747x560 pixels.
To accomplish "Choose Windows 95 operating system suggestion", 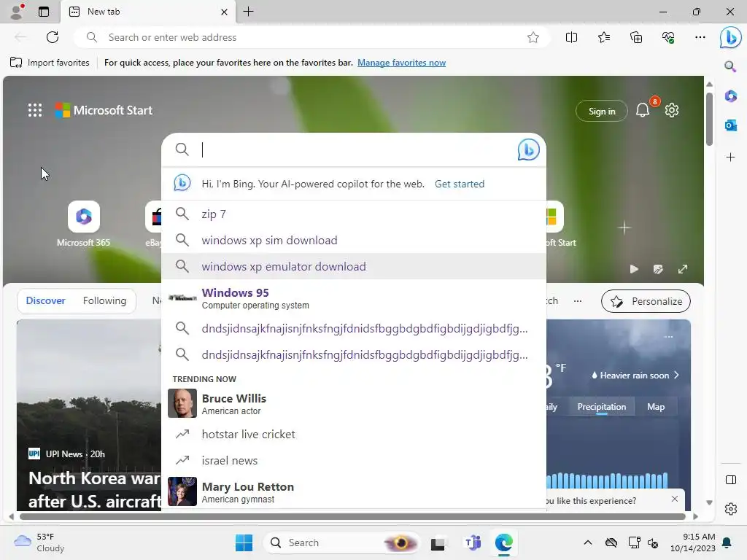I will pos(354,298).
